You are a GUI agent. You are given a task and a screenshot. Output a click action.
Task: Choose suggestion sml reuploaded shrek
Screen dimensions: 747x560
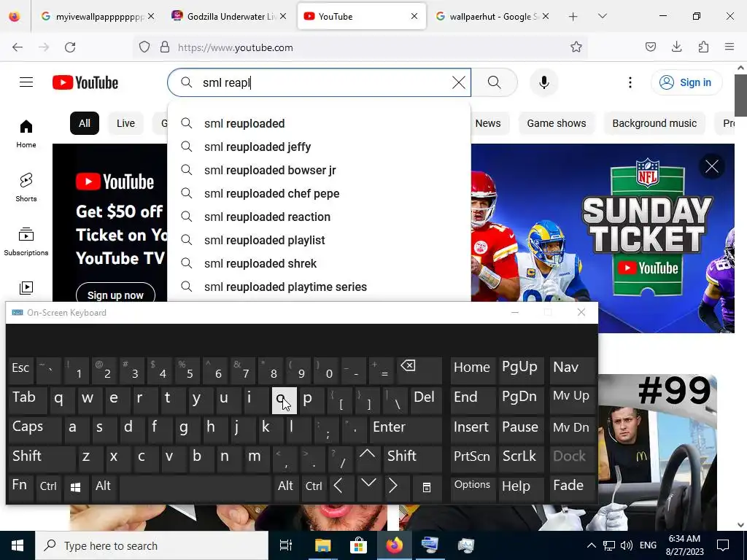pyautogui.click(x=319, y=263)
